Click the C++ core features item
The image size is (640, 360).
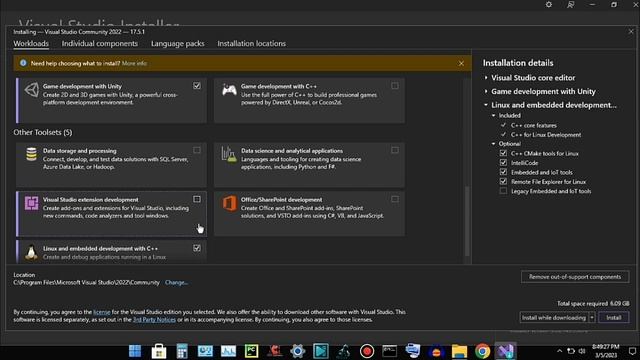tap(533, 125)
